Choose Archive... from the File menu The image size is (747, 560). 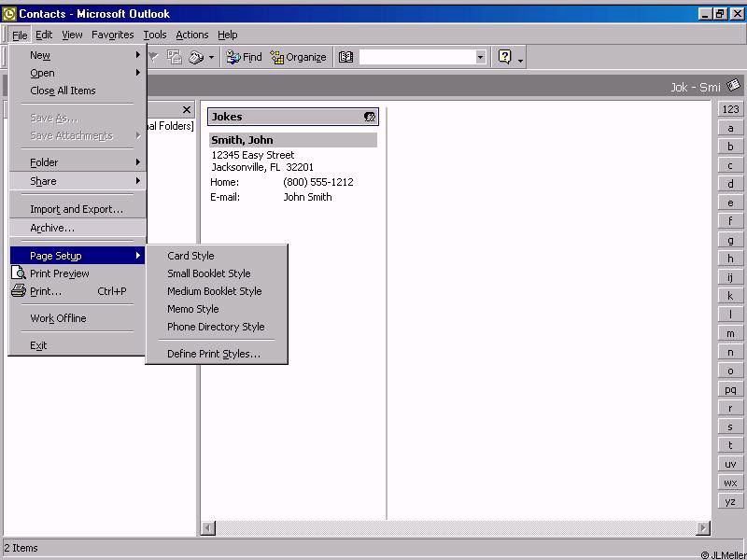click(78, 228)
